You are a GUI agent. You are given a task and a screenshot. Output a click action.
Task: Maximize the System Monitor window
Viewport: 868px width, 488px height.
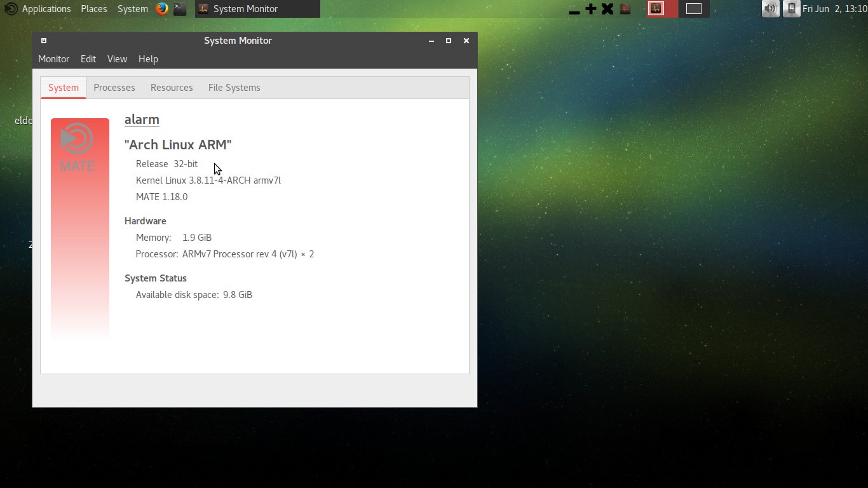point(449,41)
